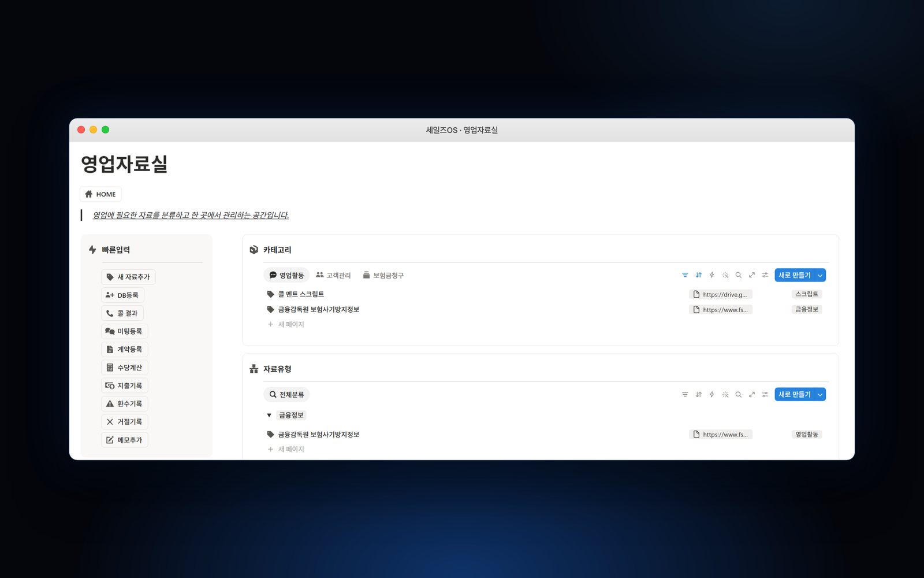Open search magnifier in the 자료유형 toolbar
The width and height of the screenshot is (924, 578).
(x=739, y=394)
